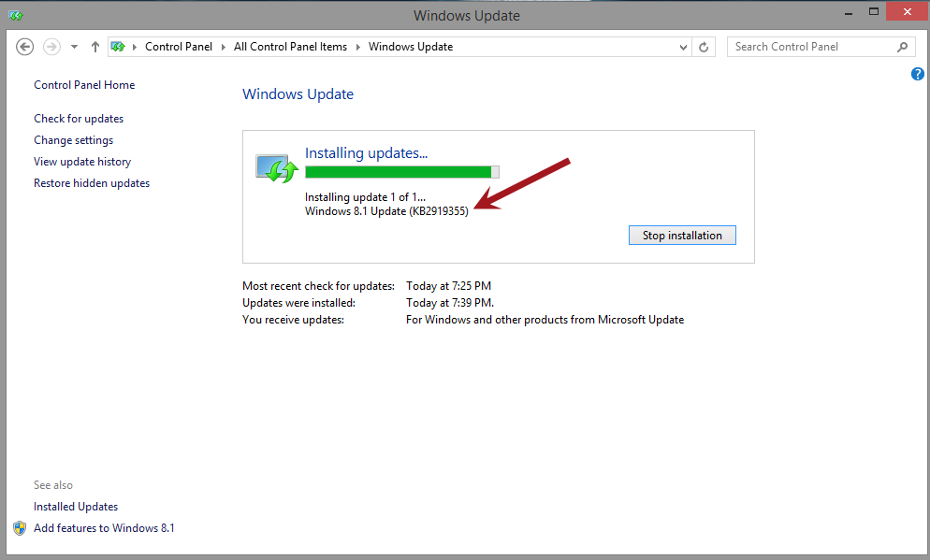The image size is (930, 560).
Task: Click the Windows Update status icon
Action: tap(276, 168)
